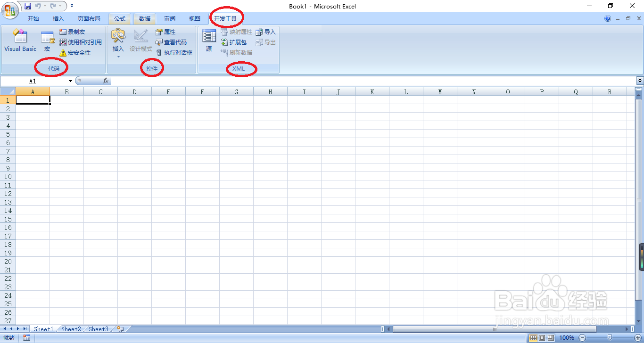This screenshot has width=644, height=343.
Task: Open the Visual Basic editor
Action: [20, 41]
